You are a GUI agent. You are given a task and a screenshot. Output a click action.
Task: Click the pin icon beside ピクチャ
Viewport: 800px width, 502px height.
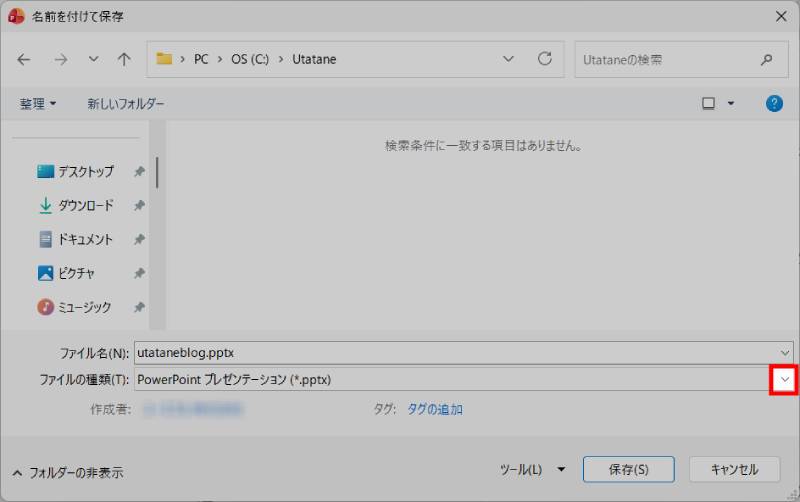pyautogui.click(x=139, y=273)
